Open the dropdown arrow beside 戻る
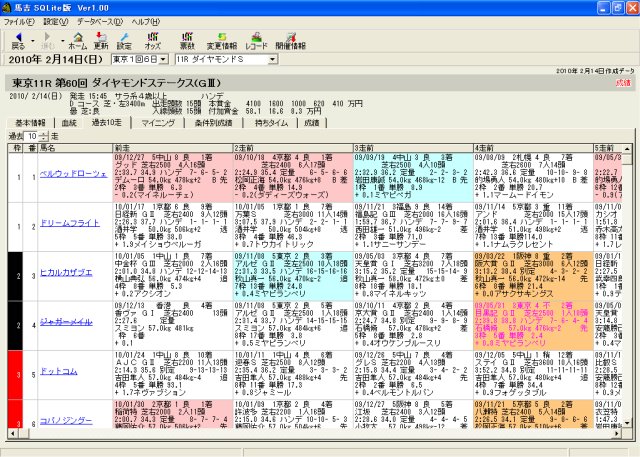This screenshot has width=640, height=457. 32,41
